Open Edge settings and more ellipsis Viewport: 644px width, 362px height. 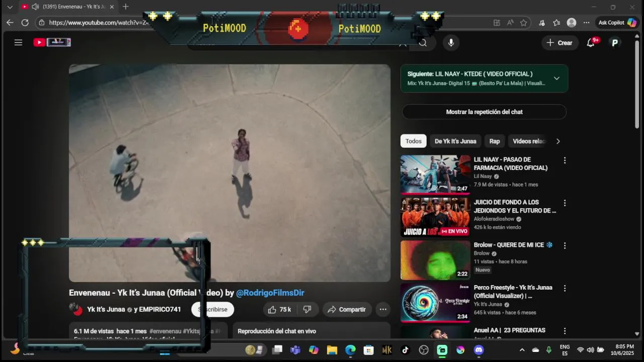587,23
